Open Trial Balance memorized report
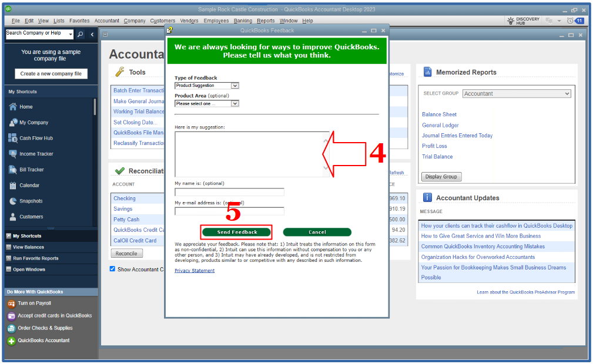 click(x=437, y=157)
